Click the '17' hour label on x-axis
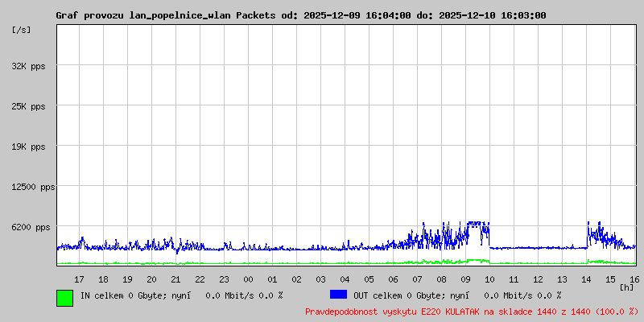Screen dimensions: 644x322 [79, 279]
